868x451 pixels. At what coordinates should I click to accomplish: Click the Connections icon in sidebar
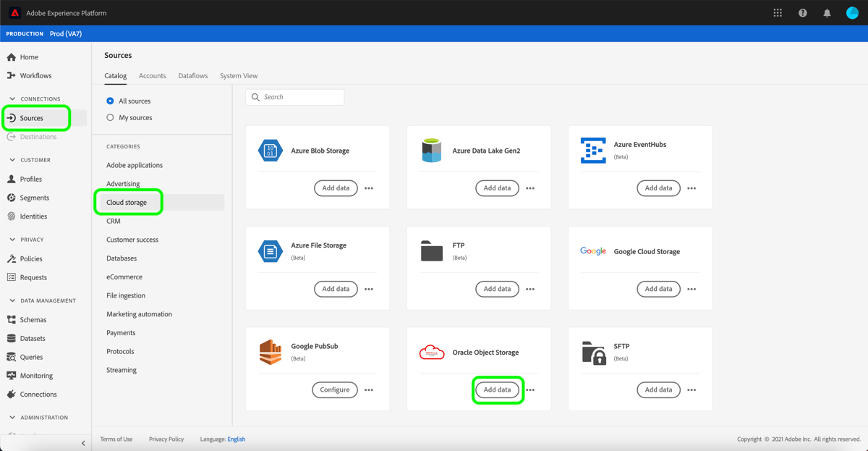coord(12,395)
